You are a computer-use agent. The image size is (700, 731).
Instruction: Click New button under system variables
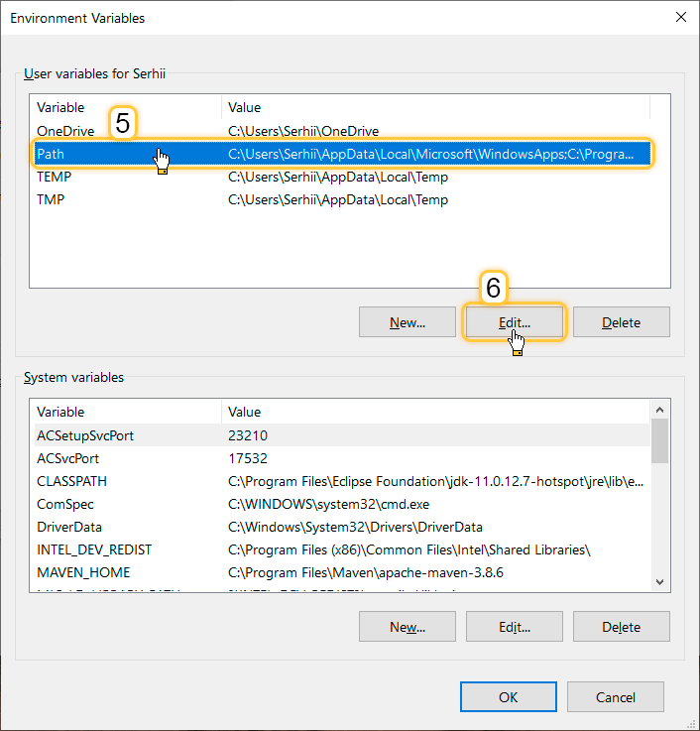click(407, 627)
